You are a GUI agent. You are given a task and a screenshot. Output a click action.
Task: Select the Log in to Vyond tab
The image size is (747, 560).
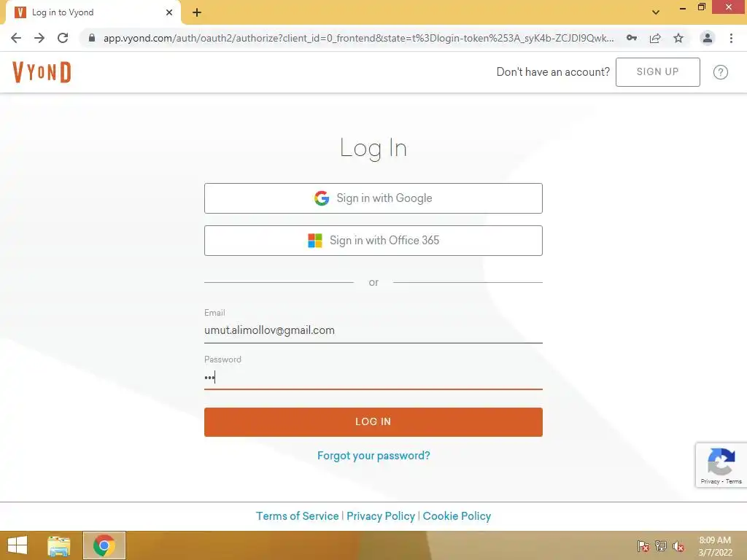click(93, 12)
